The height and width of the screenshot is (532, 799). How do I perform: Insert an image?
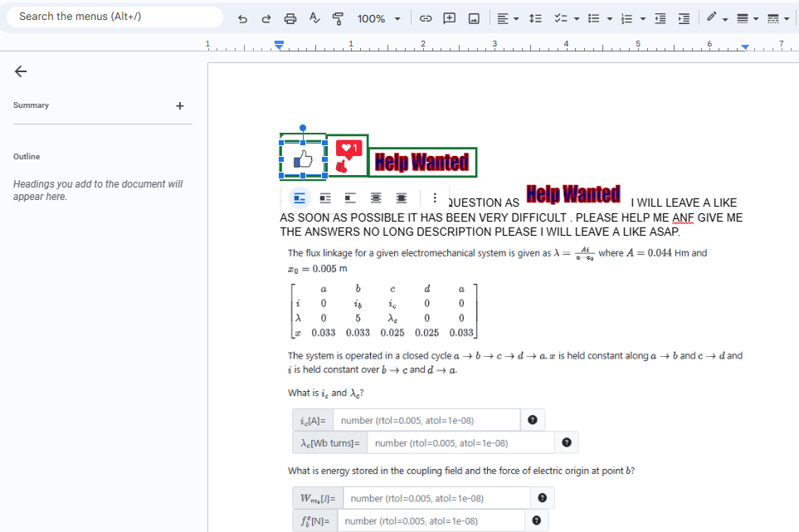click(x=474, y=19)
